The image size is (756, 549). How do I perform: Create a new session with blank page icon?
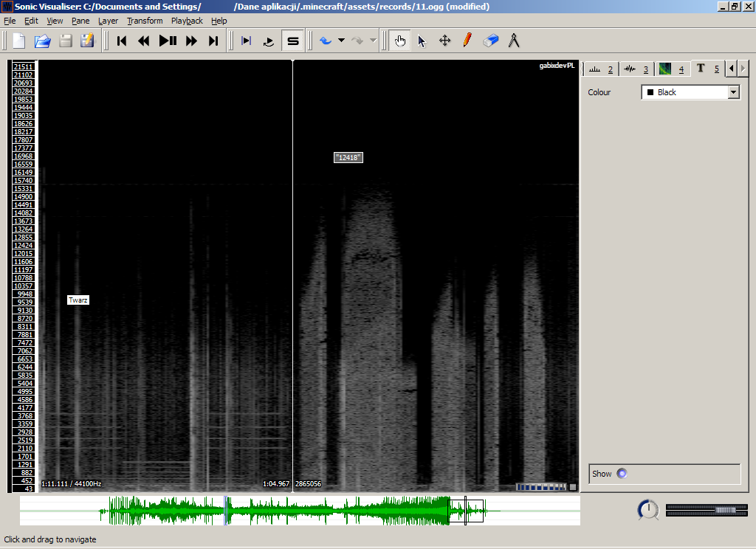coord(19,41)
